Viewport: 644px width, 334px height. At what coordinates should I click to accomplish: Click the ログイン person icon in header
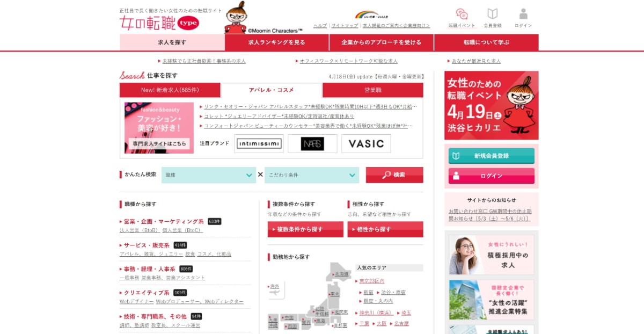pos(523,14)
